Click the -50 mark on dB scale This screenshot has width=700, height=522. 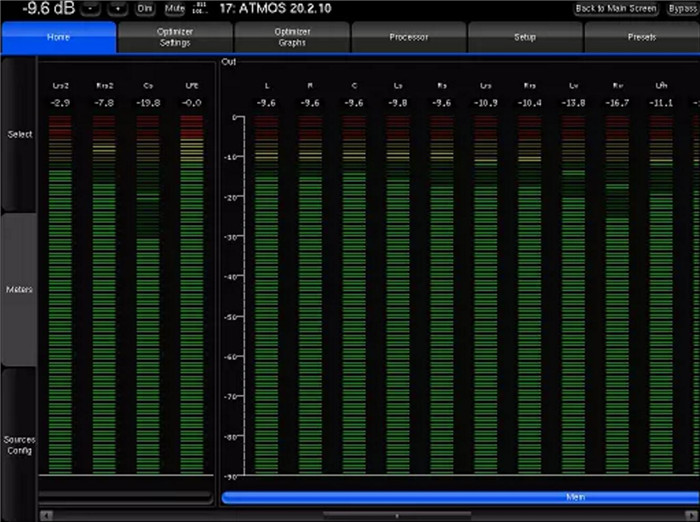coord(232,317)
